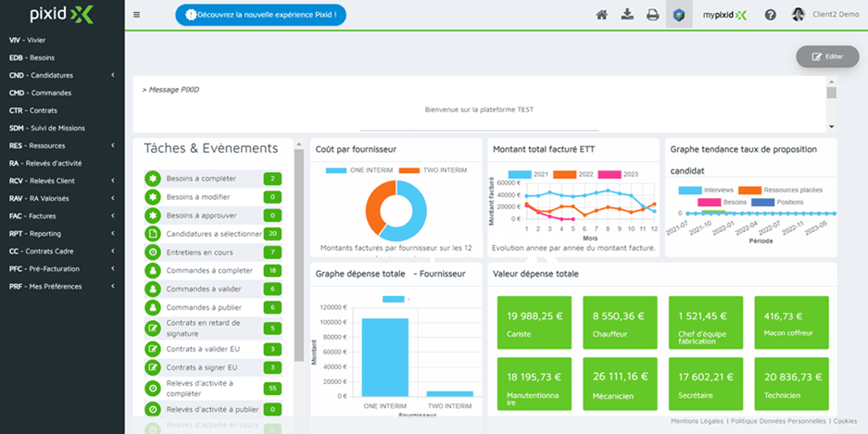868x434 pixels.
Task: Open Mentions Légales link
Action: pos(697,421)
